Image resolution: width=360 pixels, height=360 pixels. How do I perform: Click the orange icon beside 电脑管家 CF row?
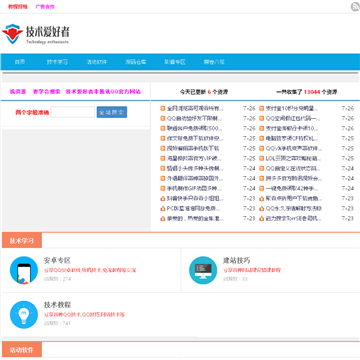point(262,138)
